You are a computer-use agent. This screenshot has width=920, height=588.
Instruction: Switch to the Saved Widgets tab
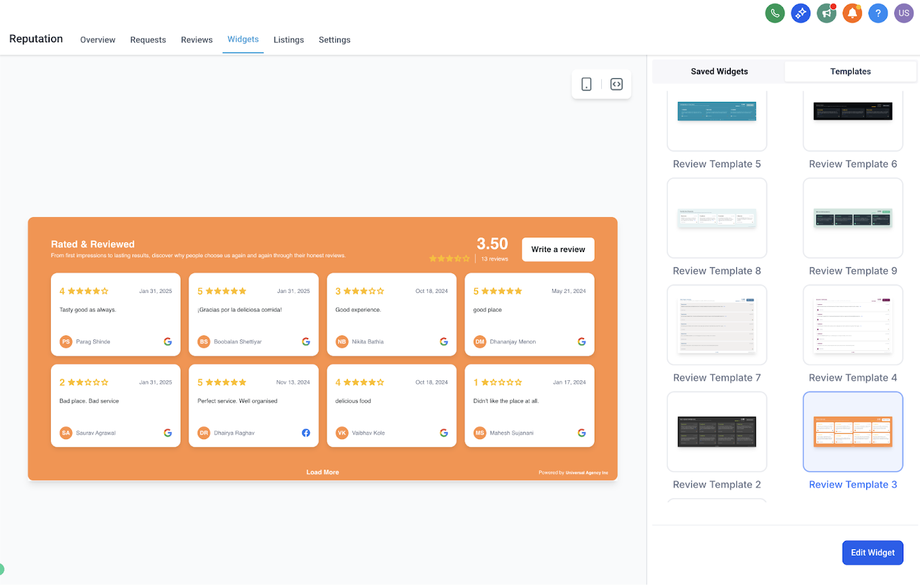(x=719, y=71)
